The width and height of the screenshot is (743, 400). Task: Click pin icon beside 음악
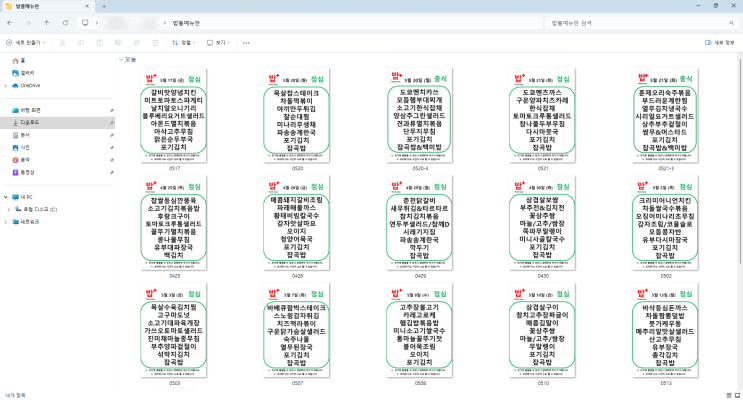(112, 160)
